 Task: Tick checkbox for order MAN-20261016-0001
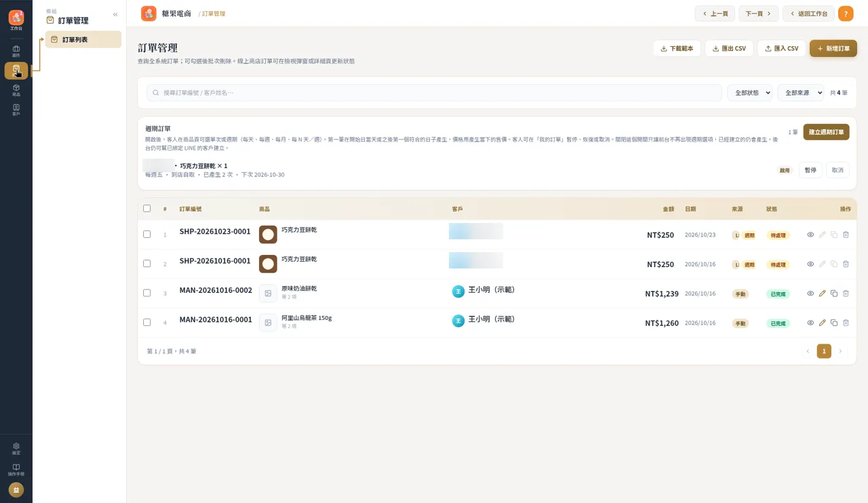coord(146,322)
